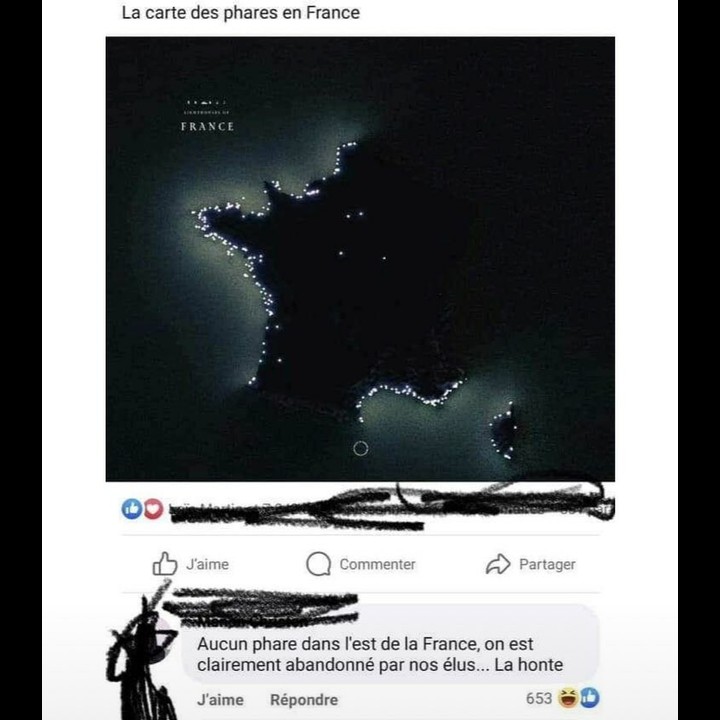
Task: Click the red heart reaction icon
Action: click(153, 509)
